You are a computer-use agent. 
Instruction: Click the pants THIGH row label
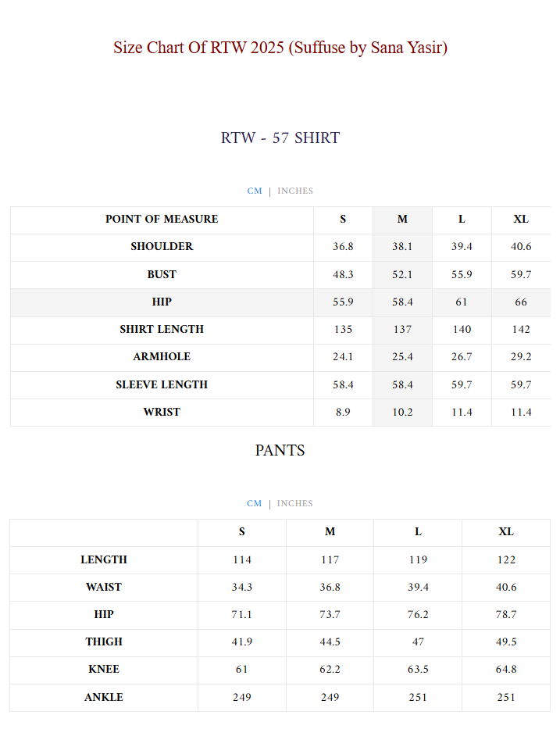tap(104, 642)
